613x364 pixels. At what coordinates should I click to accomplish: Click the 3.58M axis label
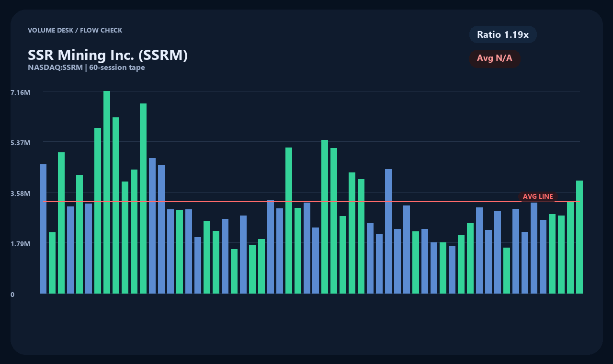tap(21, 193)
